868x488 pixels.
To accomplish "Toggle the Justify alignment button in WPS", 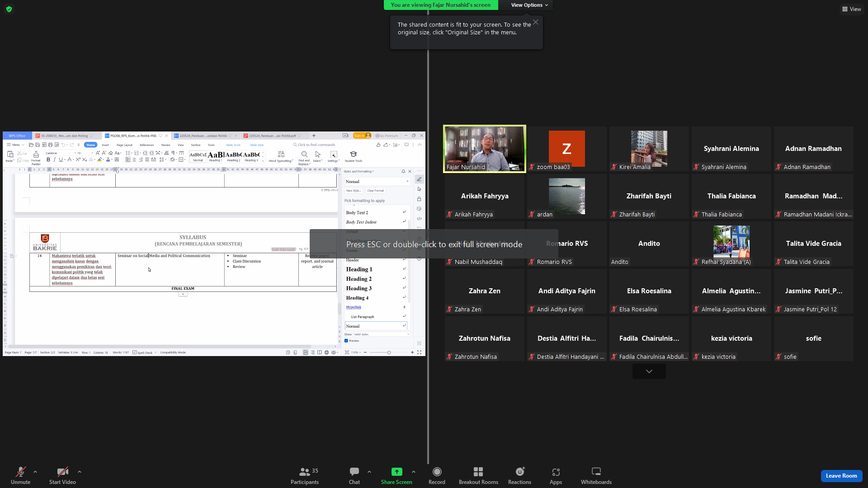I will pyautogui.click(x=147, y=160).
